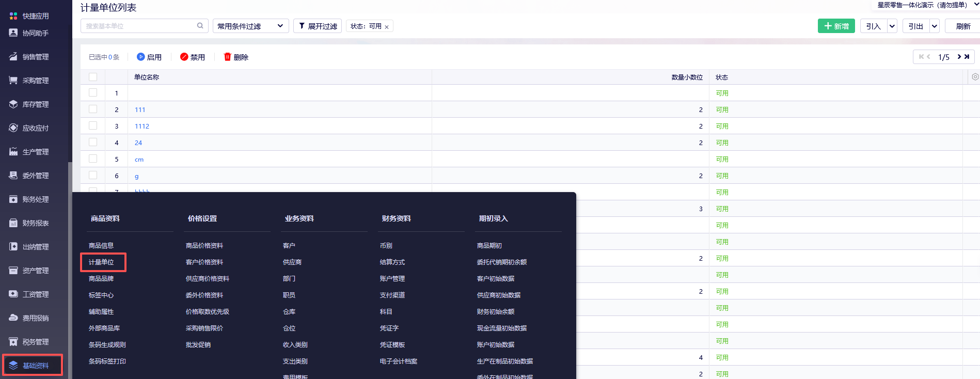The image size is (980, 379).
Task: Click 启用 enable icon button
Action: coord(140,57)
